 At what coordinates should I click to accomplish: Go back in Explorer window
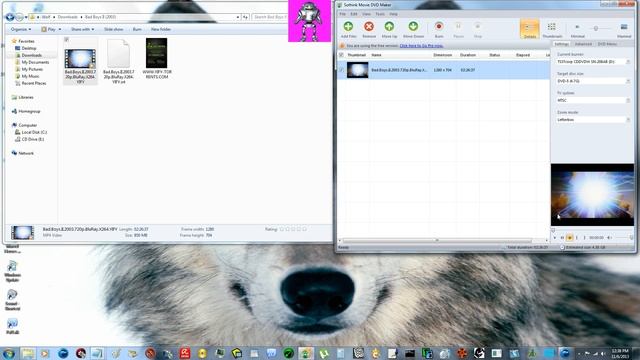pos(10,17)
